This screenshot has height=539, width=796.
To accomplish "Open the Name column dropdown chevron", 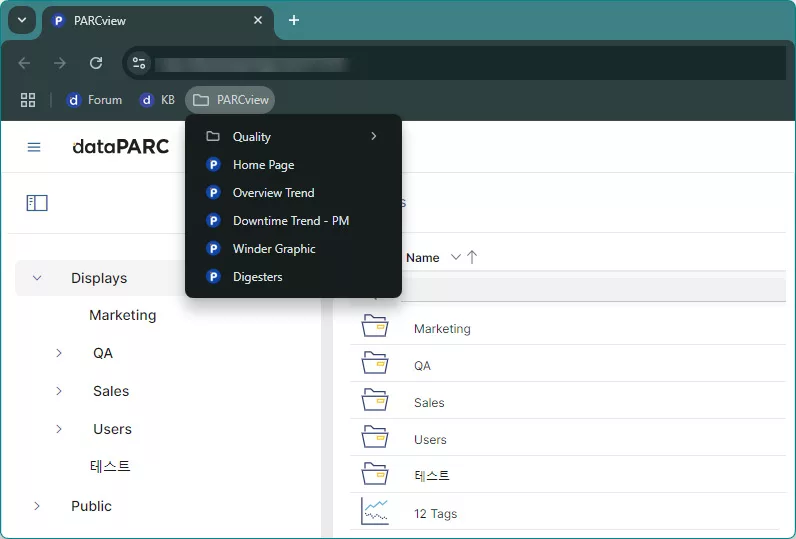I will (x=456, y=257).
